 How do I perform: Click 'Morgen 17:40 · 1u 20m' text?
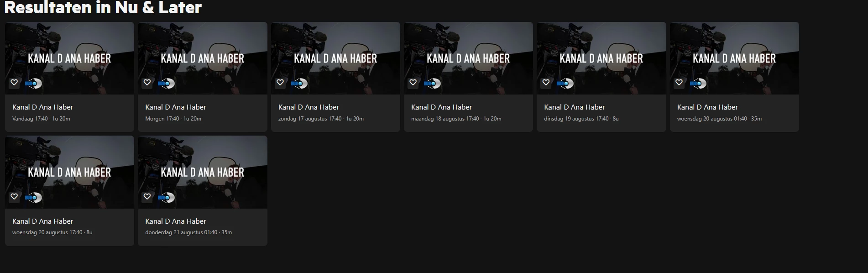pos(173,119)
